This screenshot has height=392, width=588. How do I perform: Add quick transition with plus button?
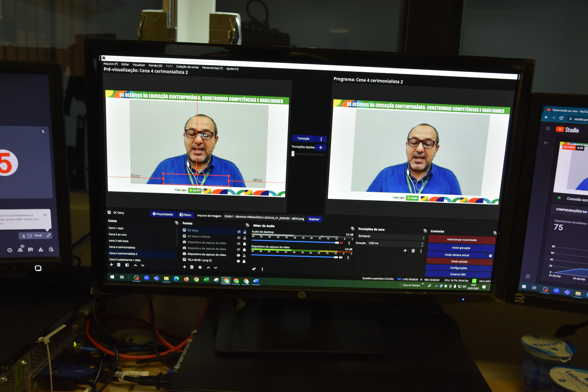point(321,148)
